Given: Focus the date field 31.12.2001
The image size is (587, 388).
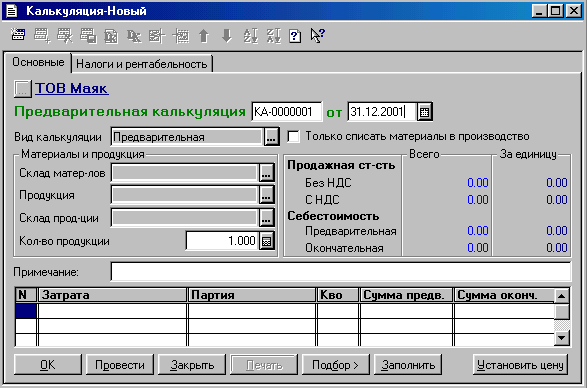Looking at the screenshot, I should click(x=382, y=112).
